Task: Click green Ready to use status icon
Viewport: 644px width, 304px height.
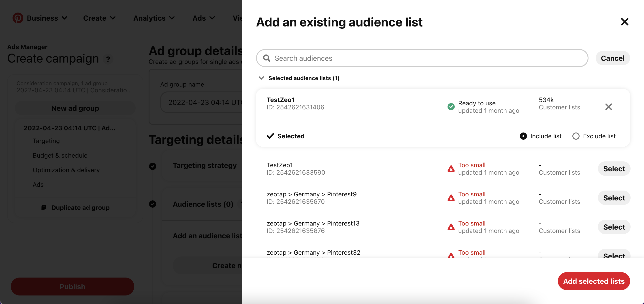Action: click(x=451, y=107)
